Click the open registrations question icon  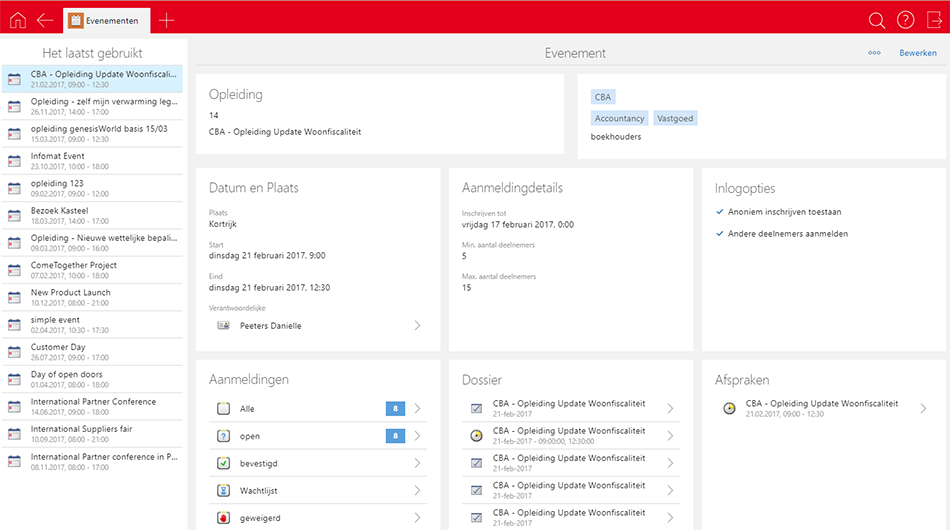click(x=223, y=436)
